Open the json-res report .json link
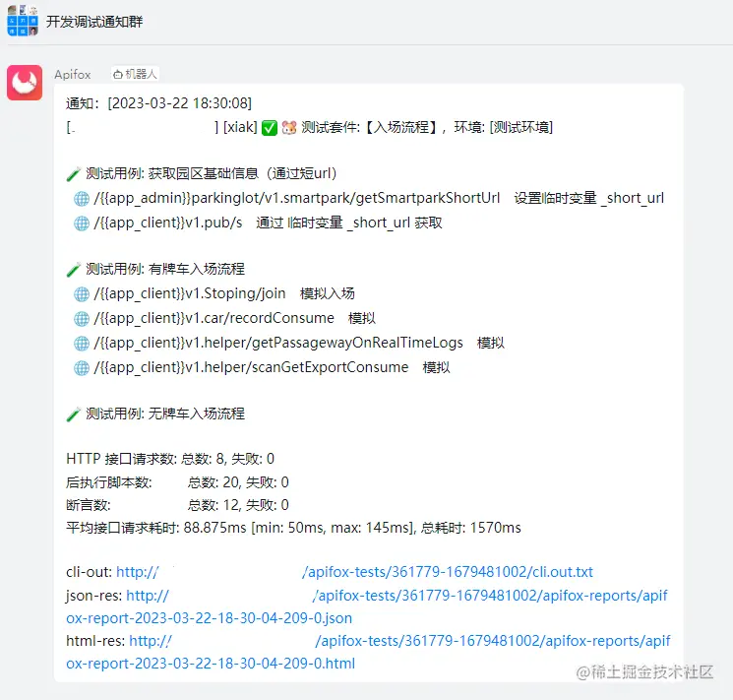The height and width of the screenshot is (700, 733). (367, 606)
